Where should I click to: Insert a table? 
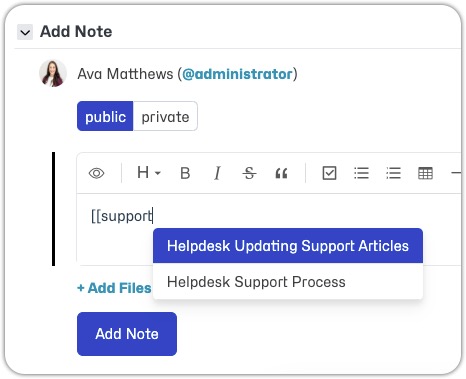(x=425, y=173)
